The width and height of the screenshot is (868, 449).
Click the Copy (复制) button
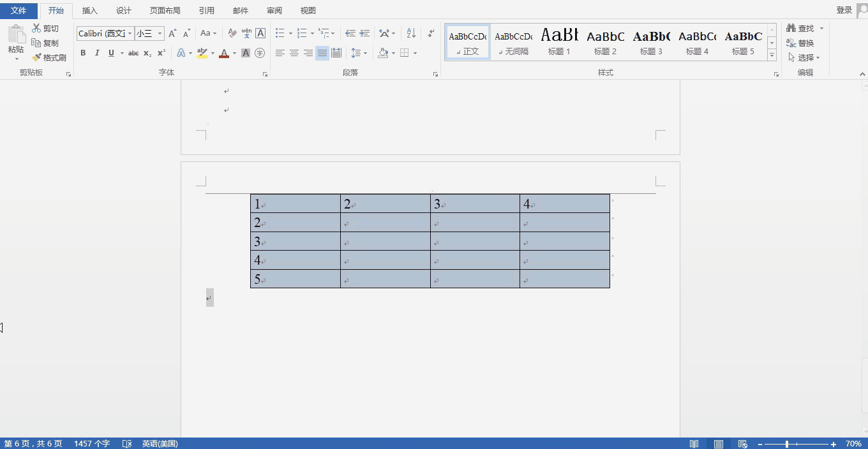pyautogui.click(x=45, y=43)
